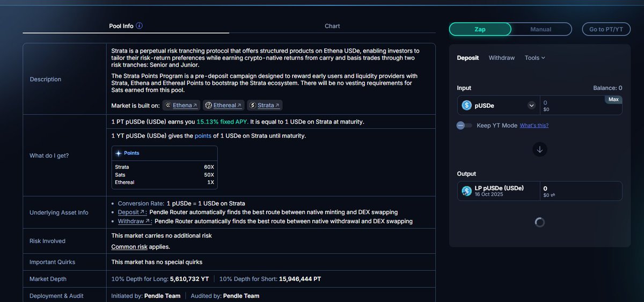Select the Withdraw tab
Screen dimensions: 644x302
501,58
